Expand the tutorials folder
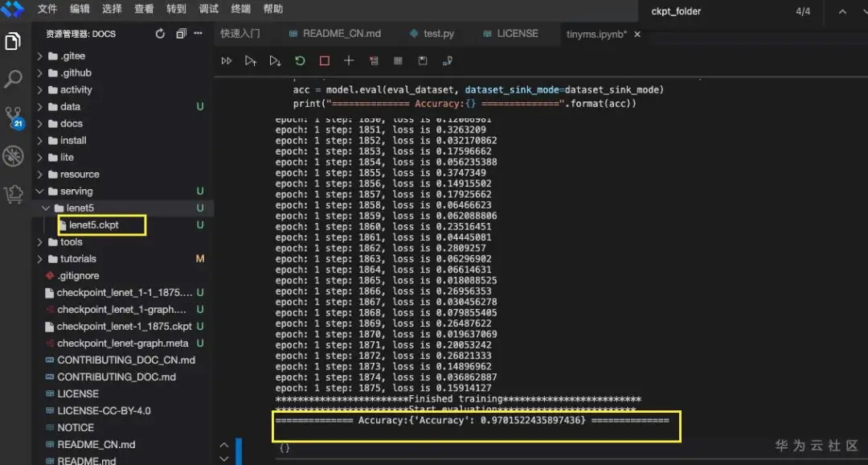 [77, 259]
